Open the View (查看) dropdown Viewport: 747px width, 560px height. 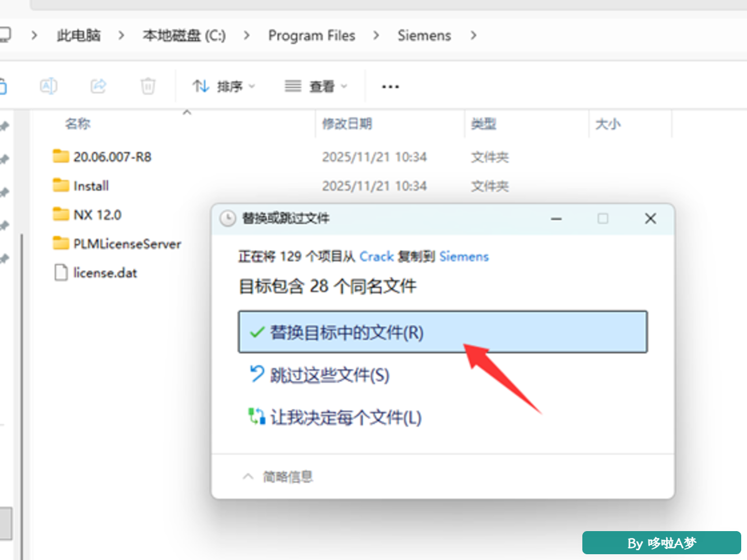316,87
